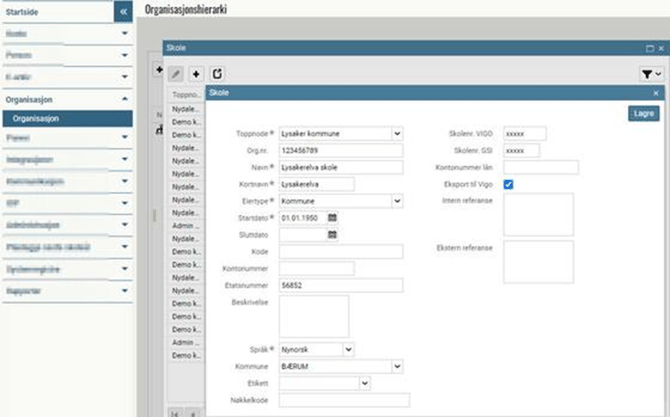Open the filter funnel menu
Viewport: 670px width, 417px height.
pos(650,74)
